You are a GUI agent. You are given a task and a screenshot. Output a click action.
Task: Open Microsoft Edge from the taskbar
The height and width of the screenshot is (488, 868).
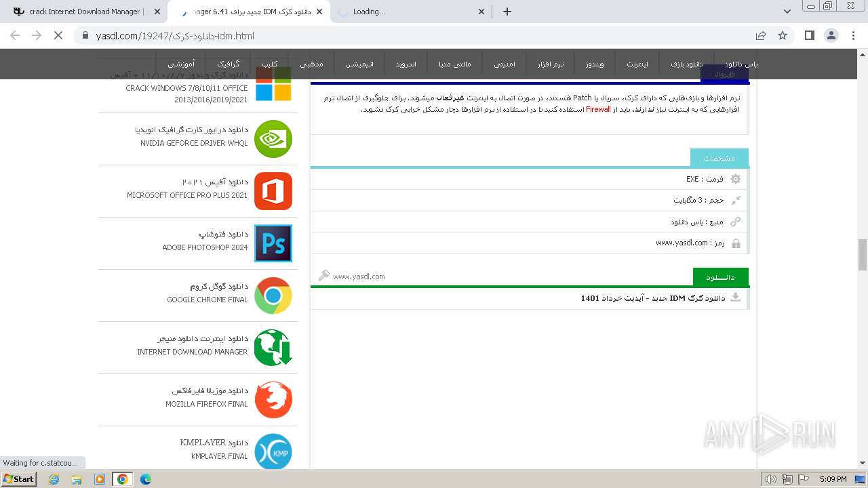(146, 479)
